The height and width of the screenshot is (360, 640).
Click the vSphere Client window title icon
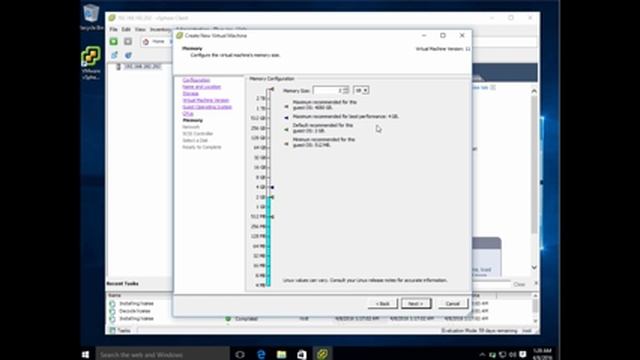click(112, 18)
